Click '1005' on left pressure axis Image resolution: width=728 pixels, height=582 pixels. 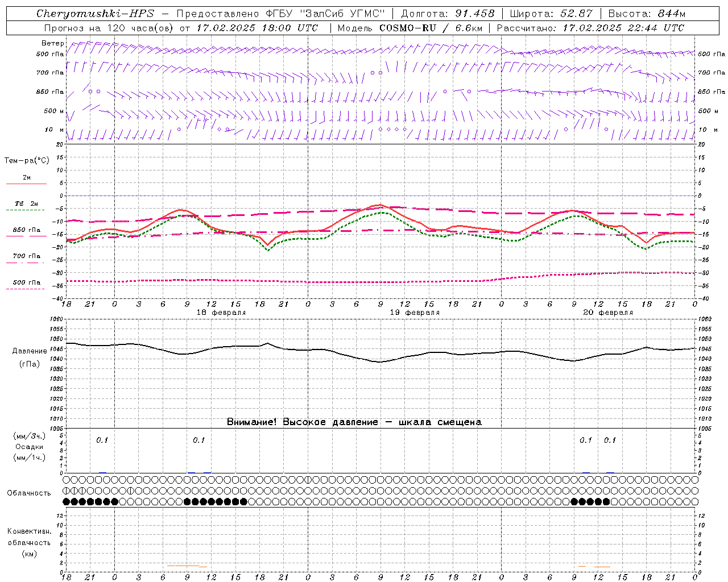coord(57,428)
